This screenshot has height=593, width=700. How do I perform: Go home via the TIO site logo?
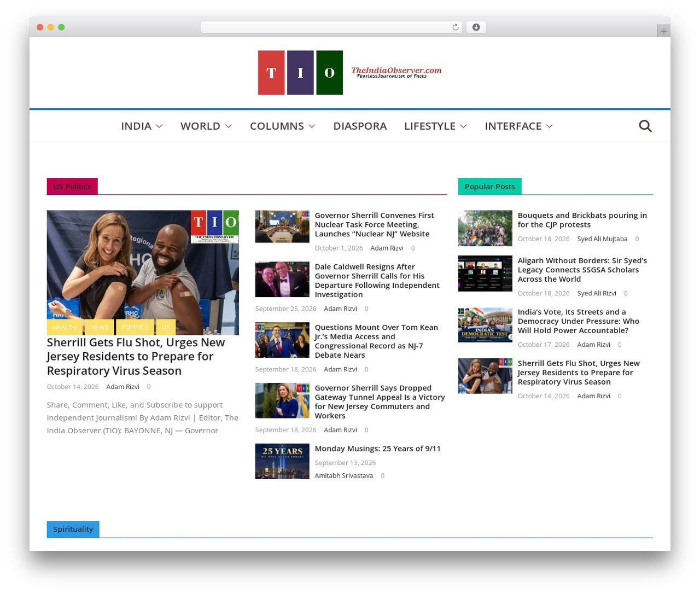point(350,72)
